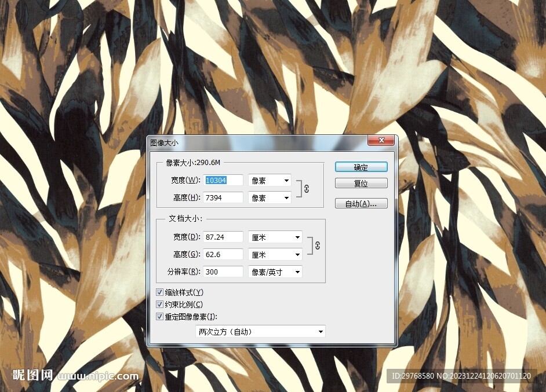
Task: Open 自动(A)... settings
Action: coord(361,203)
